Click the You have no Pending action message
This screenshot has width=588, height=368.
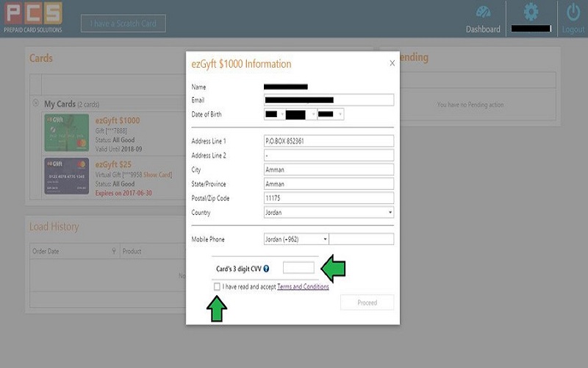[x=470, y=105]
